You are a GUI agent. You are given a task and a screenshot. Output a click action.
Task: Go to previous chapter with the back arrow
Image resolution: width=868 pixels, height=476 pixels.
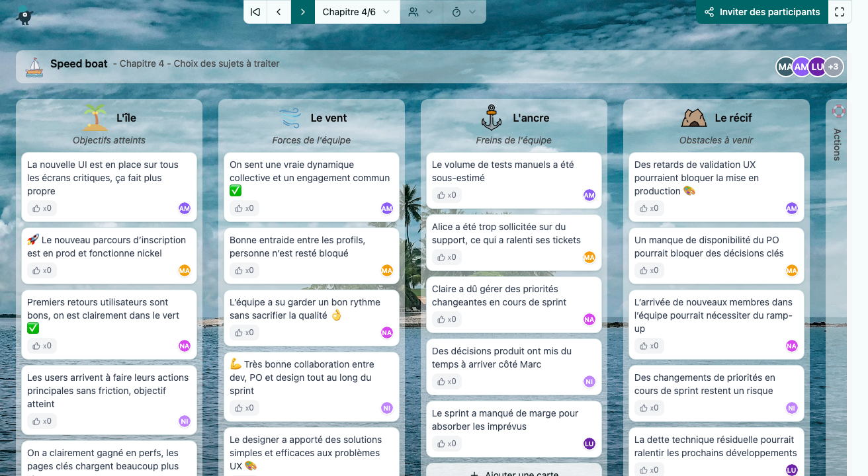click(x=279, y=12)
